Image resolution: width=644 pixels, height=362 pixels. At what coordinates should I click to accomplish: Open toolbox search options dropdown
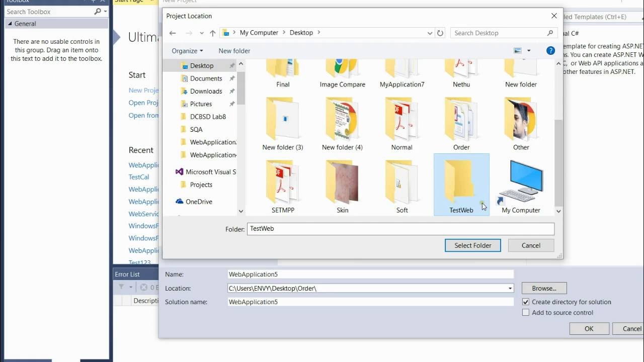105,12
